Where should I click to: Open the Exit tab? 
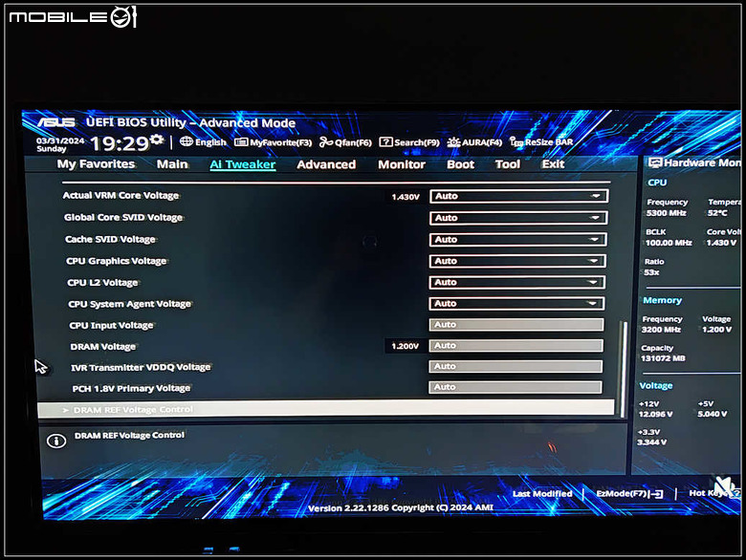(x=553, y=164)
